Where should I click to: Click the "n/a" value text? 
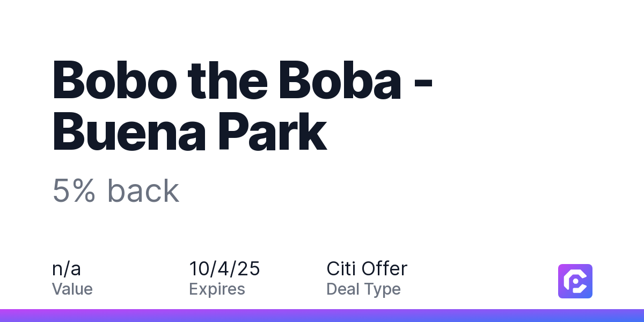click(x=67, y=269)
